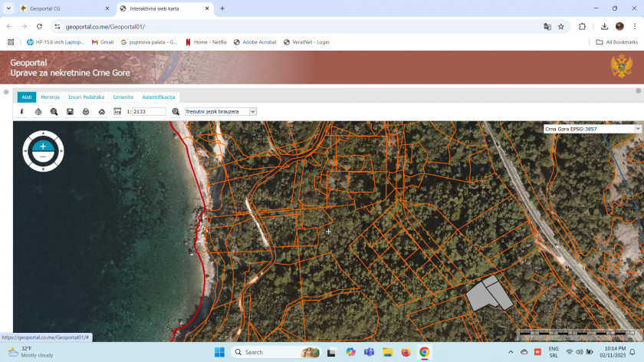The image size is (644, 362).
Task: Select the search zoom magnifier tool
Action: click(x=54, y=111)
